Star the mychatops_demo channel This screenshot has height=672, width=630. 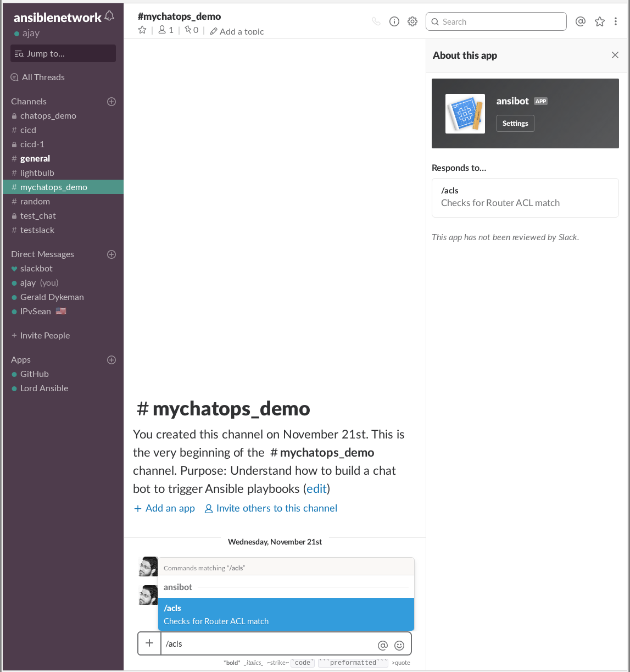click(142, 30)
